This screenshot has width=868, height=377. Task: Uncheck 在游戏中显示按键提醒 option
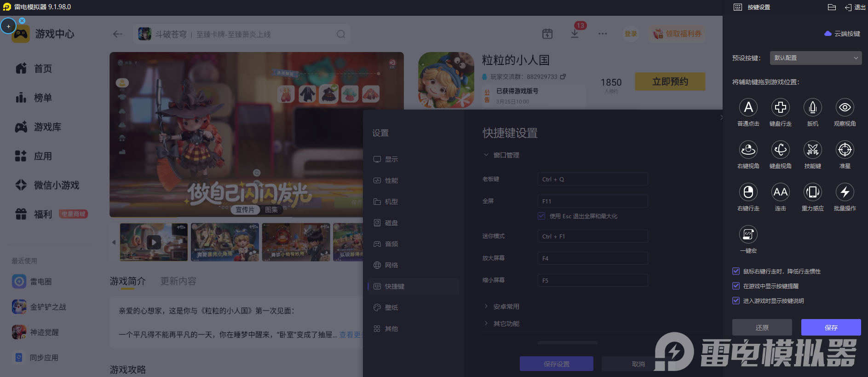[736, 286]
